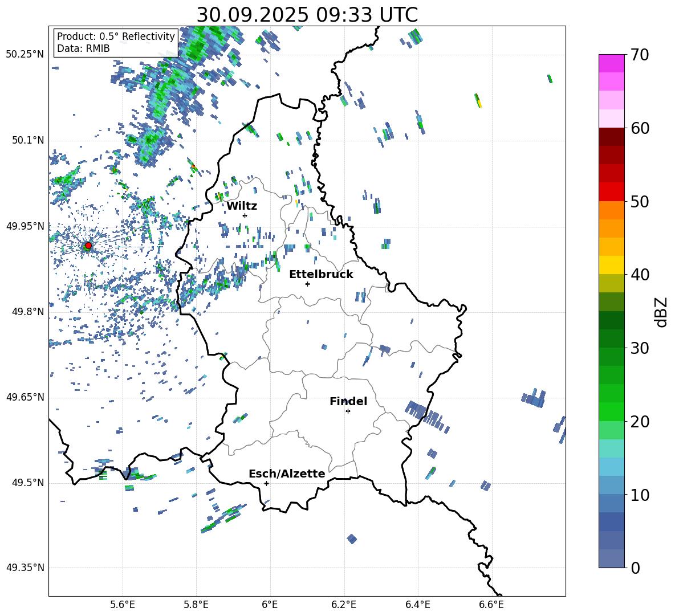Click the 6.2°E longitude label

(x=344, y=605)
